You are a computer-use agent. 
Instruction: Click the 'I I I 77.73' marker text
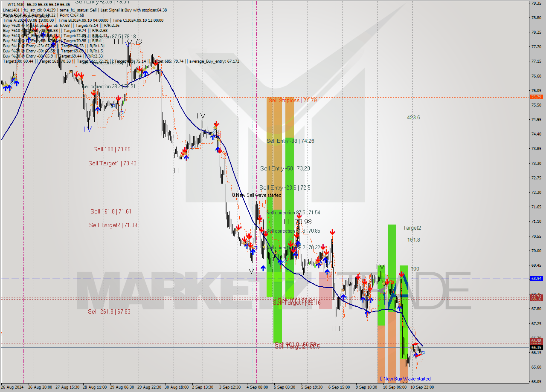(128, 42)
